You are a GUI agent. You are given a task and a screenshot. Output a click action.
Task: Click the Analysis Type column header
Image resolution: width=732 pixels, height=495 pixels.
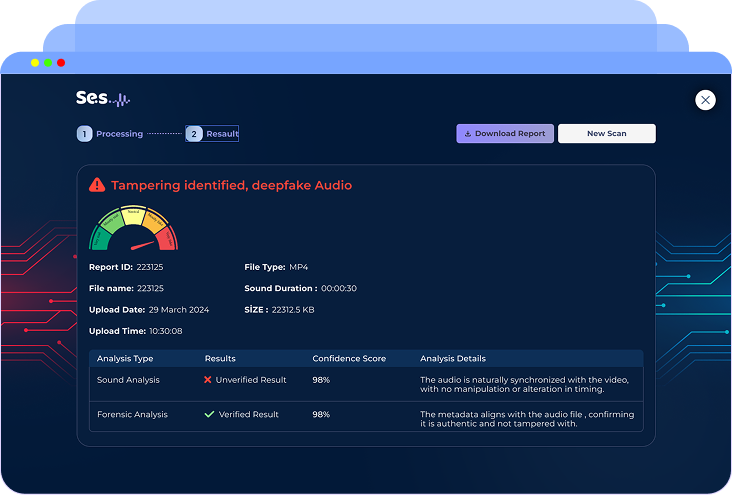[125, 359]
